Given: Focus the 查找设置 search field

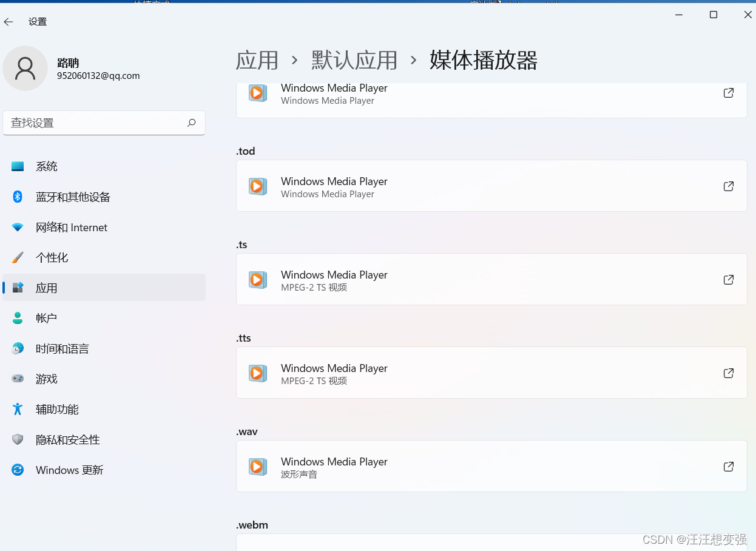Looking at the screenshot, I should (x=104, y=123).
